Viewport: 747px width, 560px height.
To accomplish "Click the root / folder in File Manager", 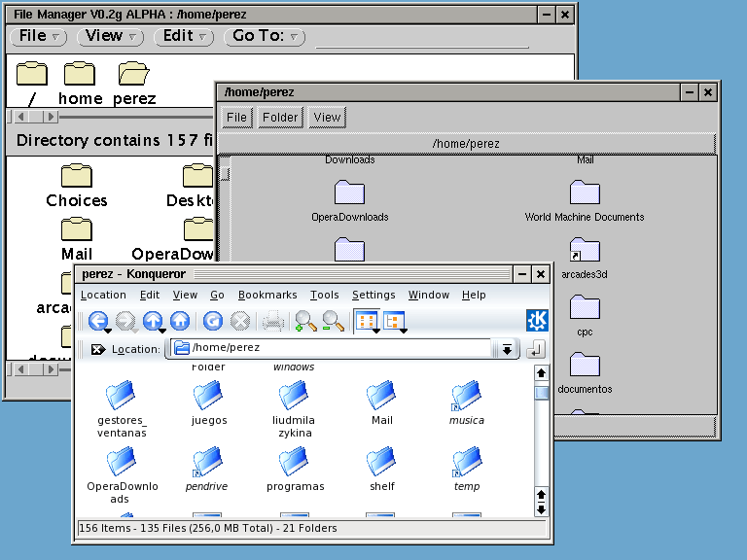I will tap(32, 83).
